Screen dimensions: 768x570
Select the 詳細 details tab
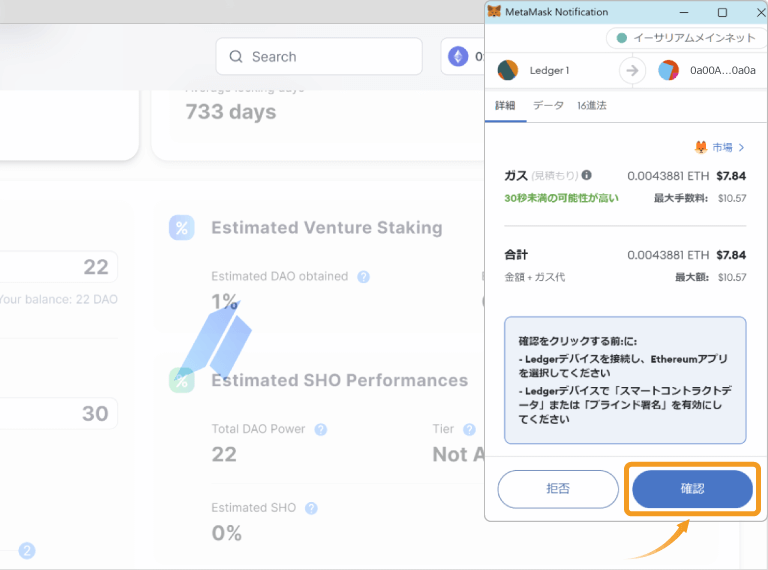[505, 105]
